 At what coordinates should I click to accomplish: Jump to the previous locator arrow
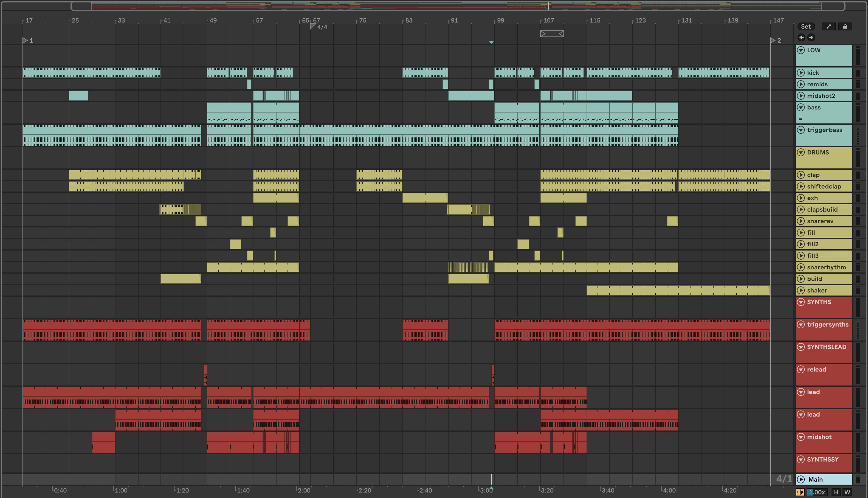pos(801,37)
